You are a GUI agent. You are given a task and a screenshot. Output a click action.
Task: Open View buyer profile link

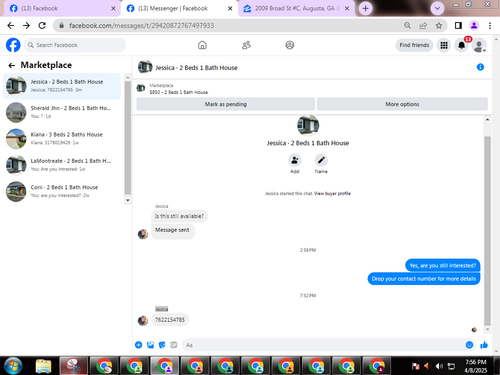[x=332, y=193]
